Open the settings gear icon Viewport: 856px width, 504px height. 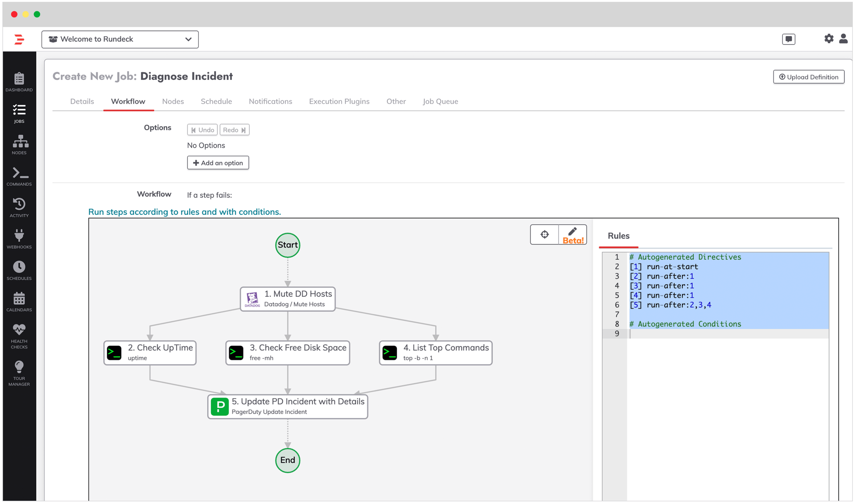[x=828, y=39]
